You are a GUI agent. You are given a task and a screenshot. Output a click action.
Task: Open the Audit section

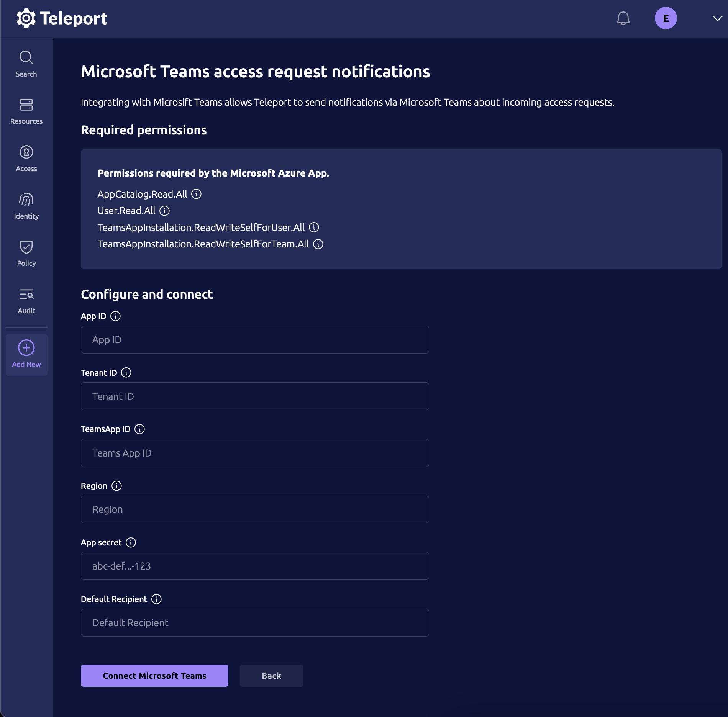pyautogui.click(x=26, y=295)
